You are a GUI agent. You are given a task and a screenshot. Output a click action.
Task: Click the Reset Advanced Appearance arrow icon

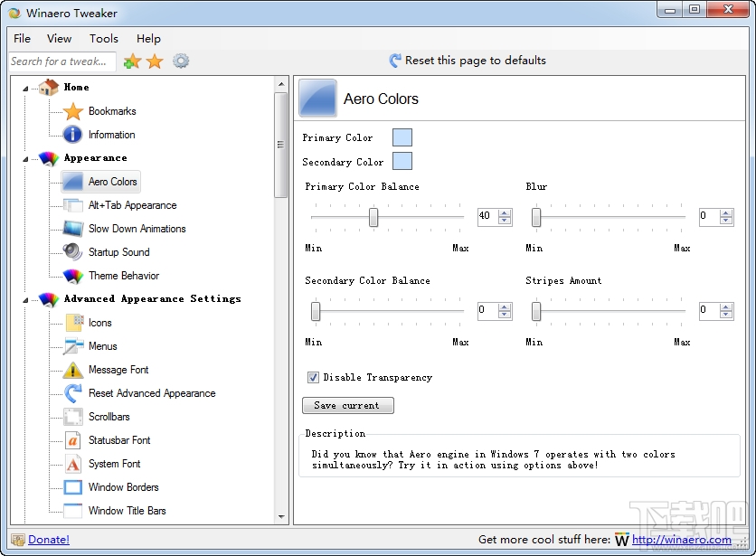click(73, 393)
